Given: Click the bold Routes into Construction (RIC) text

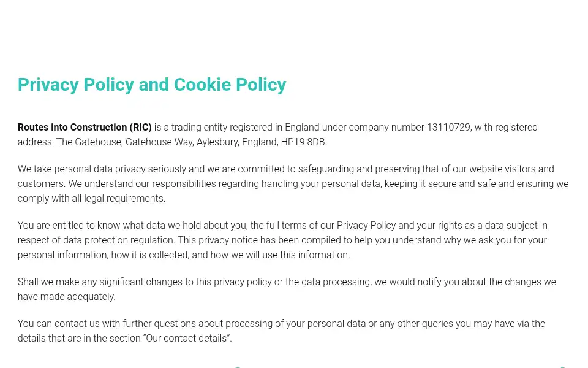Looking at the screenshot, I should (x=85, y=128).
